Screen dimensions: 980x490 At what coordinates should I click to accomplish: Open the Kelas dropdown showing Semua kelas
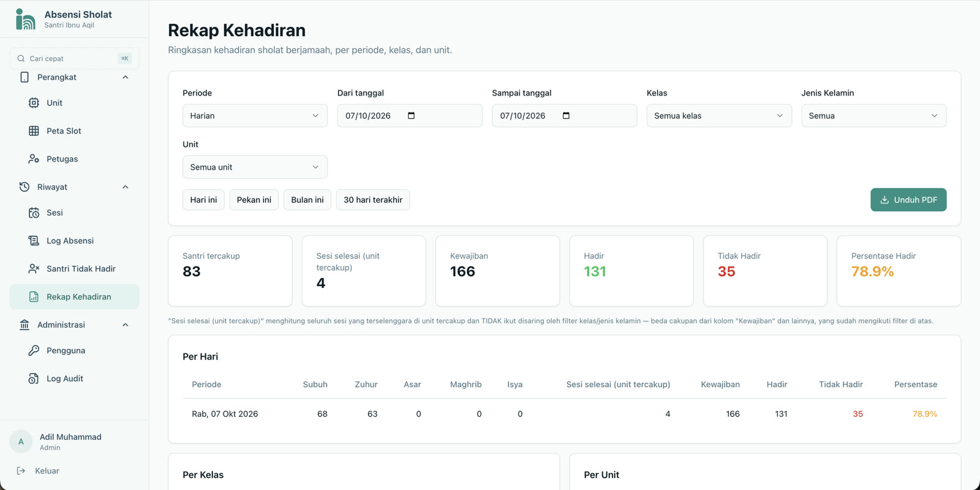(719, 116)
